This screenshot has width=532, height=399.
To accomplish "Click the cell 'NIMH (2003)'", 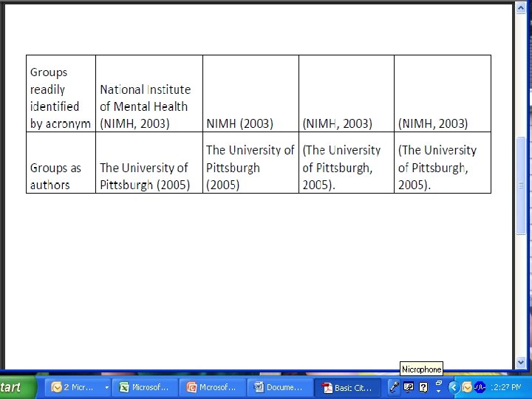I will (250, 94).
